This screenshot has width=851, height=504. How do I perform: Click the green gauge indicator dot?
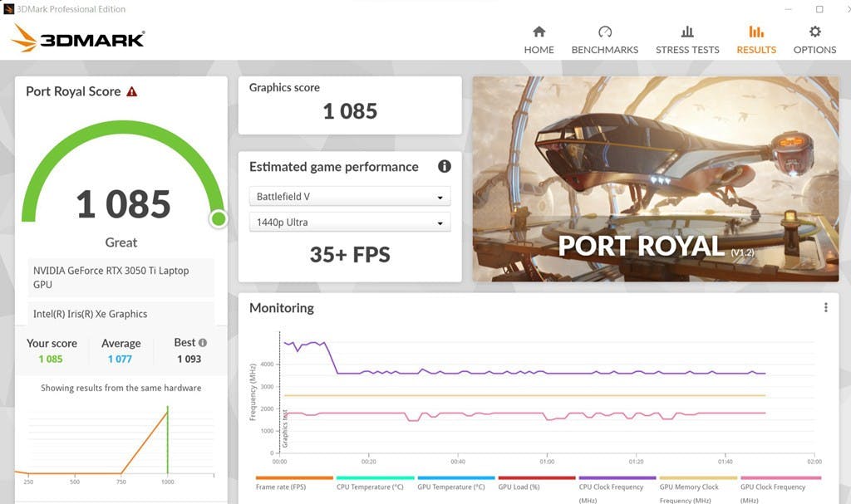[x=219, y=218]
